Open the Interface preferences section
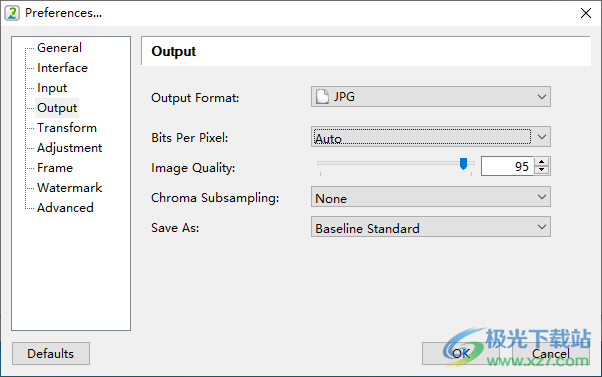This screenshot has height=377, width=602. pyautogui.click(x=62, y=68)
